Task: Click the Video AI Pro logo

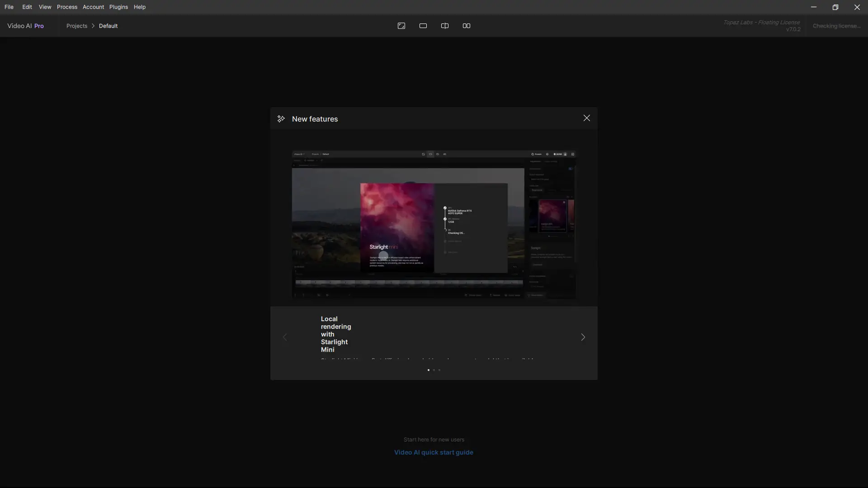Action: tap(25, 26)
